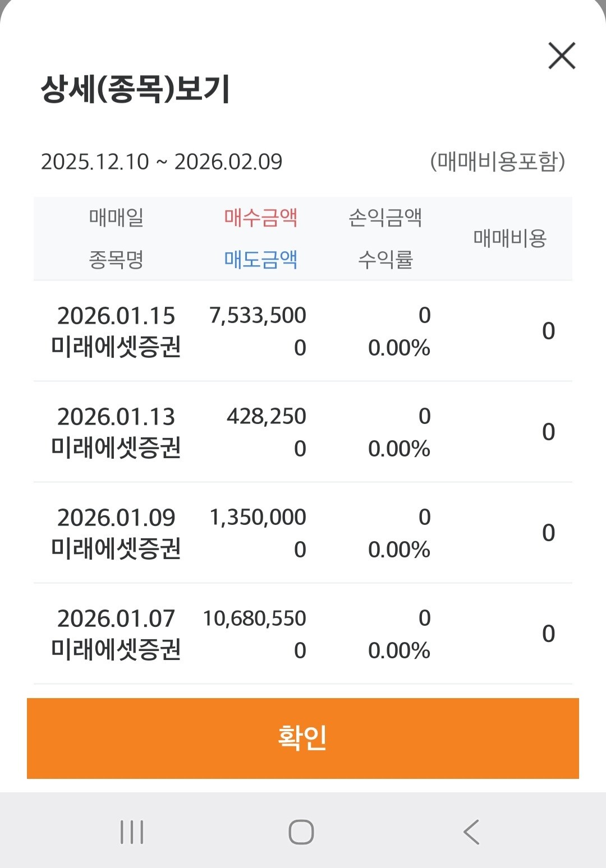
Task: Tap the 10,680,550 purchase amount
Action: coord(255,618)
